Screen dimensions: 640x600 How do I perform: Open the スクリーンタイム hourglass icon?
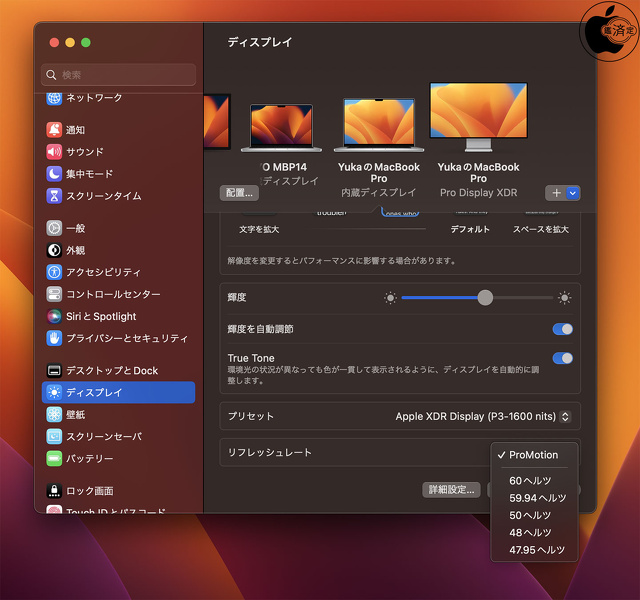pyautogui.click(x=54, y=196)
